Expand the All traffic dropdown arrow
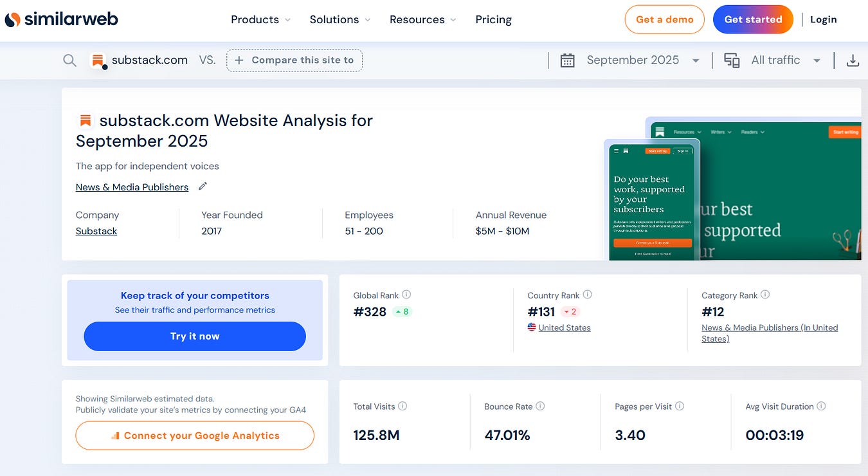Screen dimensions: 868x476 [x=817, y=60]
